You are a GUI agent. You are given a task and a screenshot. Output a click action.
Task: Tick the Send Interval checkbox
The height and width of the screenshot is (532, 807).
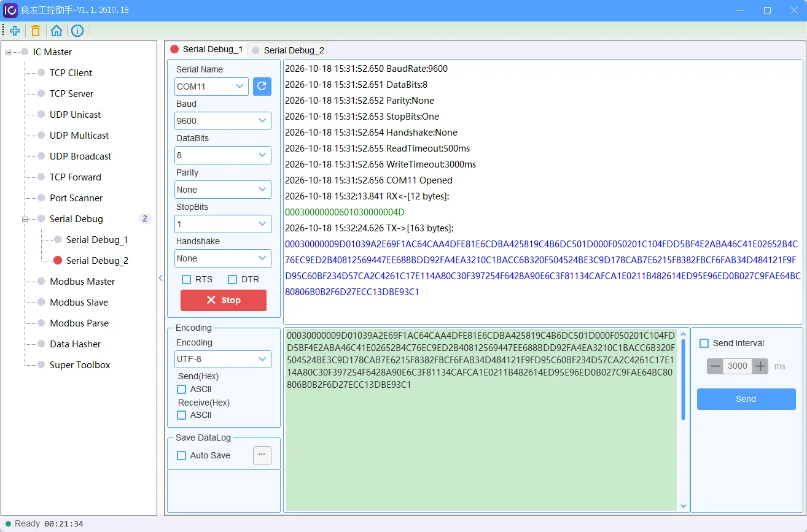click(704, 344)
